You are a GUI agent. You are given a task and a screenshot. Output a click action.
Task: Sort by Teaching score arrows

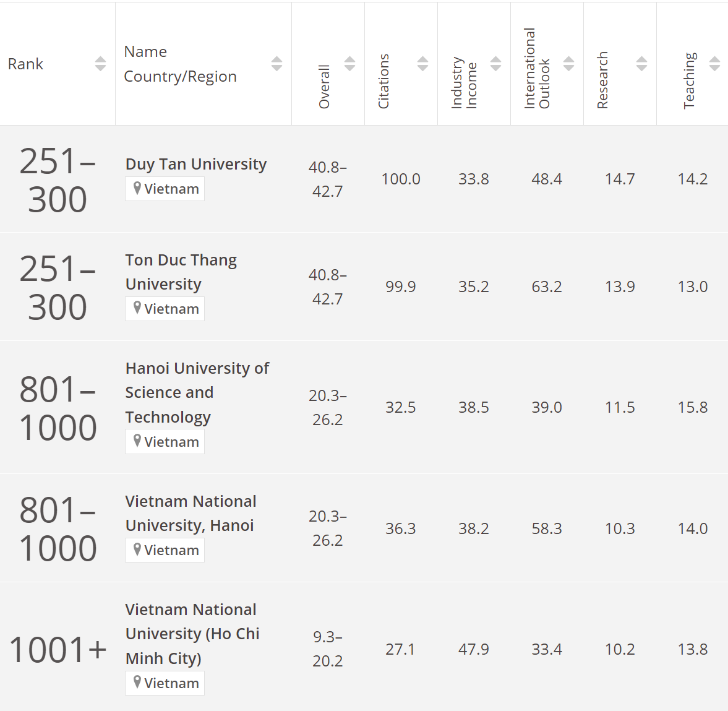[x=714, y=64]
